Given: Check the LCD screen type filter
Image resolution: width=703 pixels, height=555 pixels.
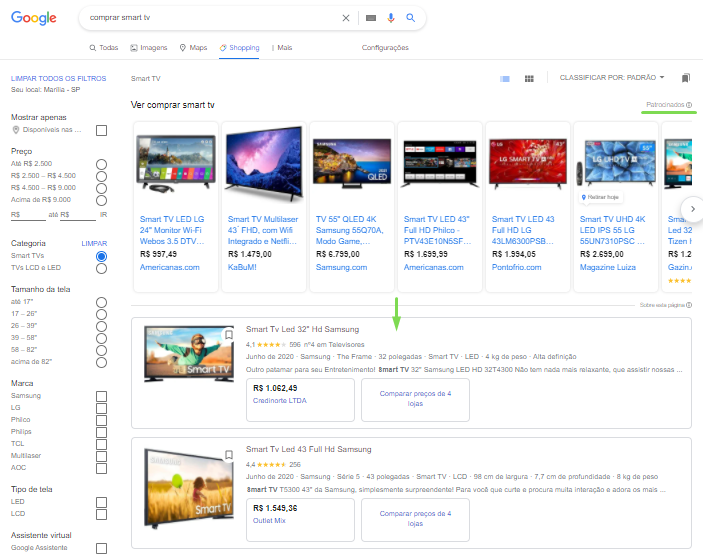Looking at the screenshot, I should [101, 514].
